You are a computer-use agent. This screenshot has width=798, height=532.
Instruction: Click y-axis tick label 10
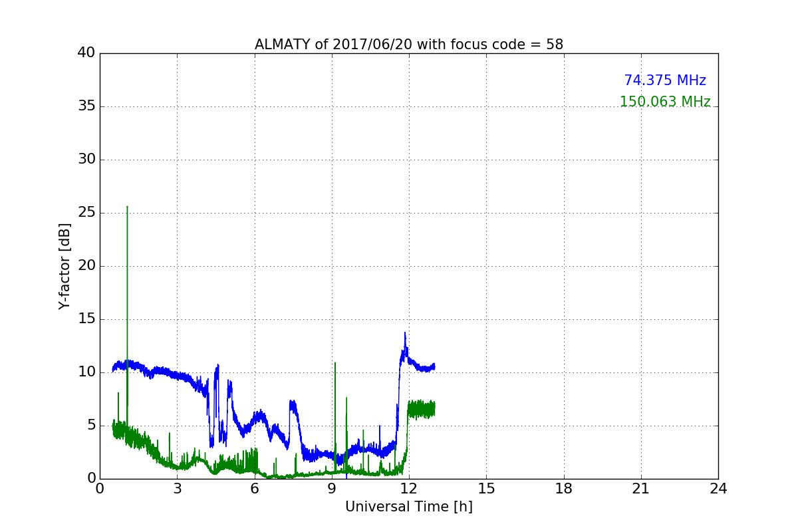(86, 372)
